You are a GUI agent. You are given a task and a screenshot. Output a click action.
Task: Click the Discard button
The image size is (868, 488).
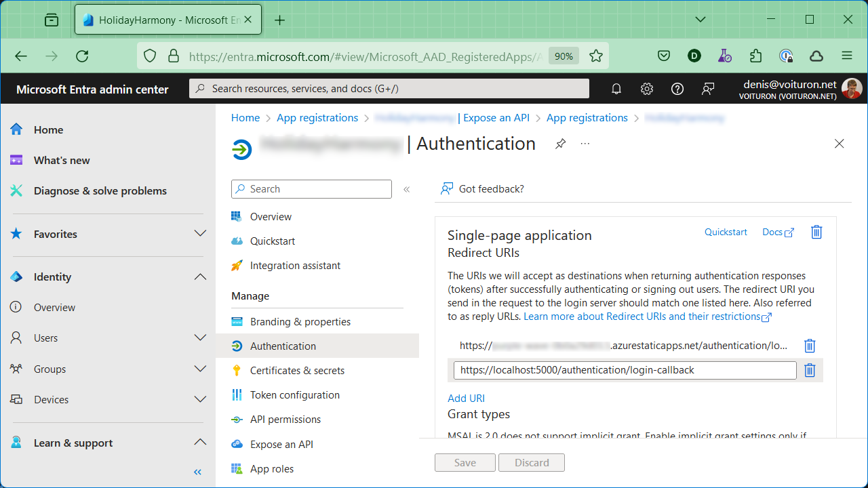point(532,463)
